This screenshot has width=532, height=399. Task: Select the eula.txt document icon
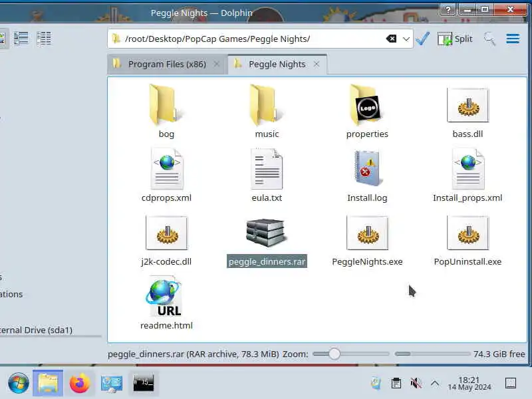pyautogui.click(x=267, y=169)
